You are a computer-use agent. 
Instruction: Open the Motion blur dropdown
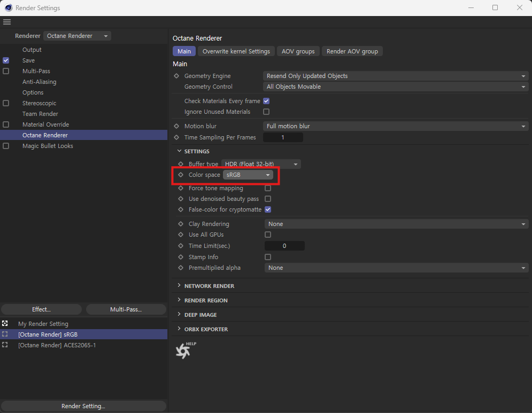tap(396, 126)
